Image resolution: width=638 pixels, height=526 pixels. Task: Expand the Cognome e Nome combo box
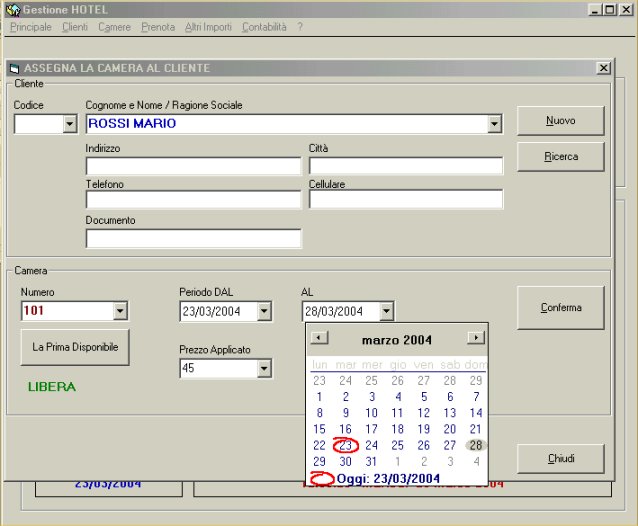click(x=494, y=124)
